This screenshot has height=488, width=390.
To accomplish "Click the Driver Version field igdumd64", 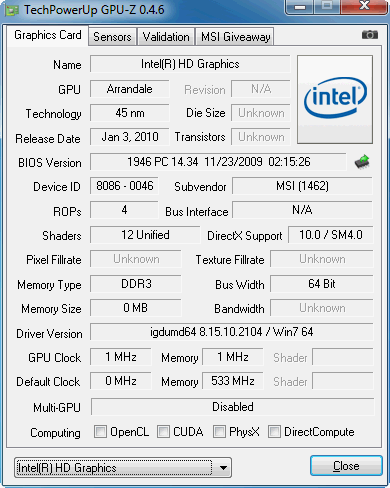I will coord(232,332).
